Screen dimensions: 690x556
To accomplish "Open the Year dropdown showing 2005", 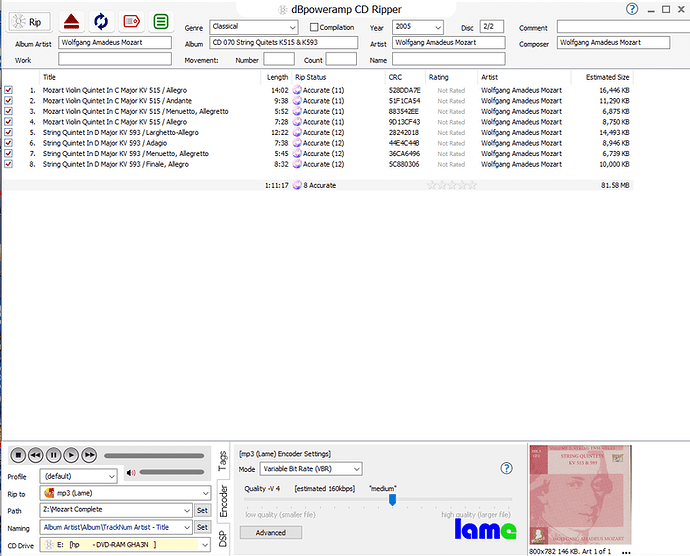I will [x=418, y=27].
